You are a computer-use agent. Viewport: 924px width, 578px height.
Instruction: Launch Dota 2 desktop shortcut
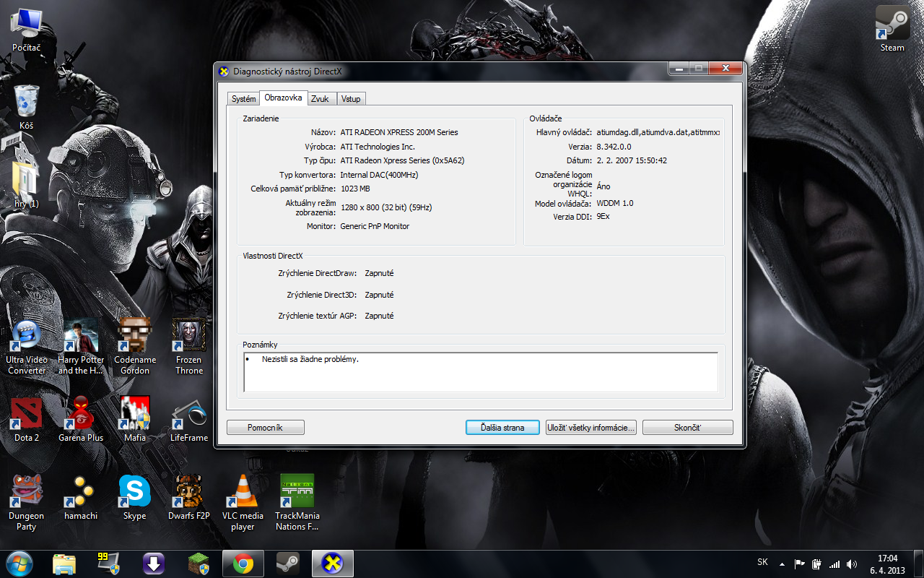[x=27, y=419]
